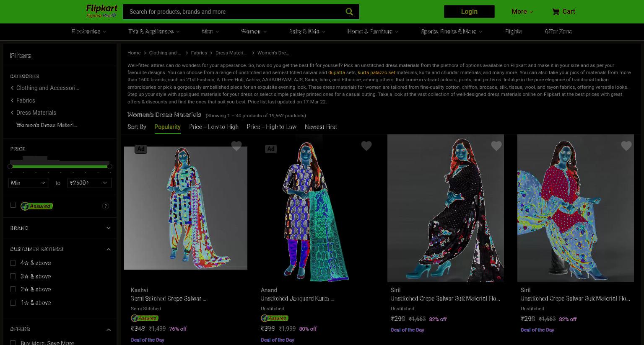Open the Offer Zone page
The height and width of the screenshot is (345, 644).
click(558, 31)
